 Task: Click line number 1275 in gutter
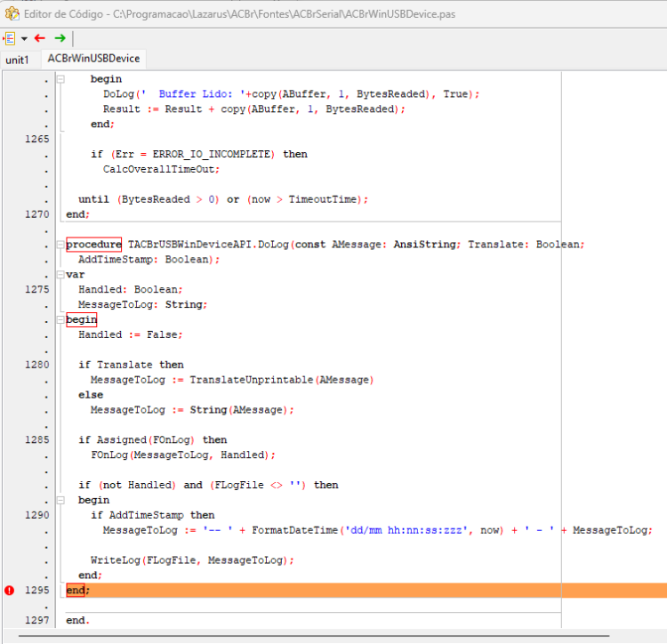[x=37, y=290]
